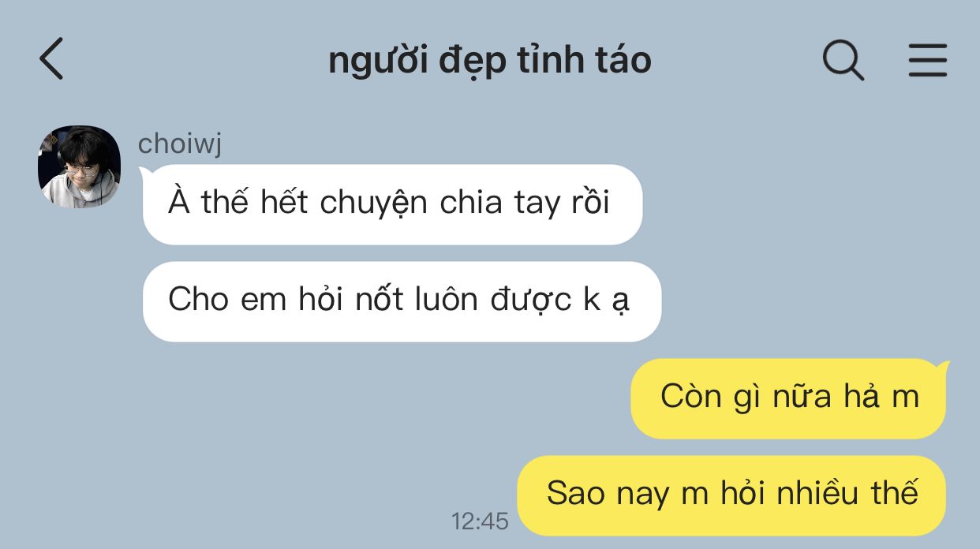View choiwj's profile picture
Image resolution: width=980 pixels, height=549 pixels.
[80, 166]
